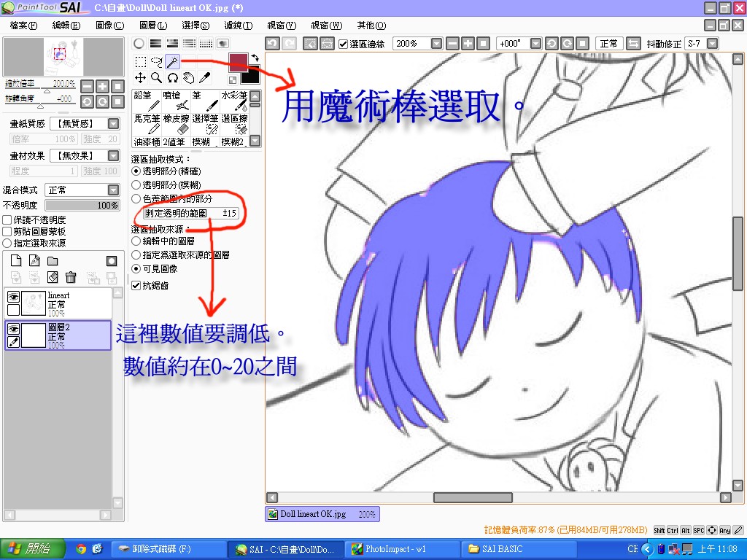Swap foreground and background colors
Image resolution: width=747 pixels, height=560 pixels.
255,58
